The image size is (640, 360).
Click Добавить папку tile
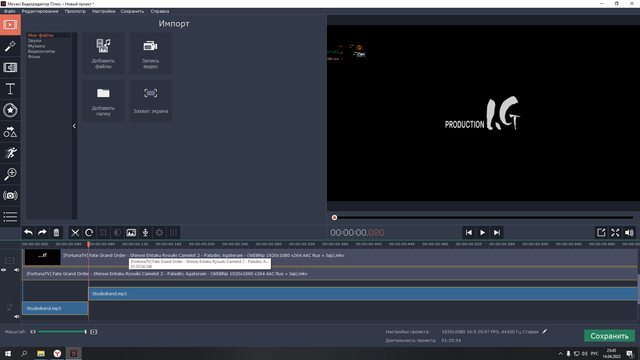(103, 101)
